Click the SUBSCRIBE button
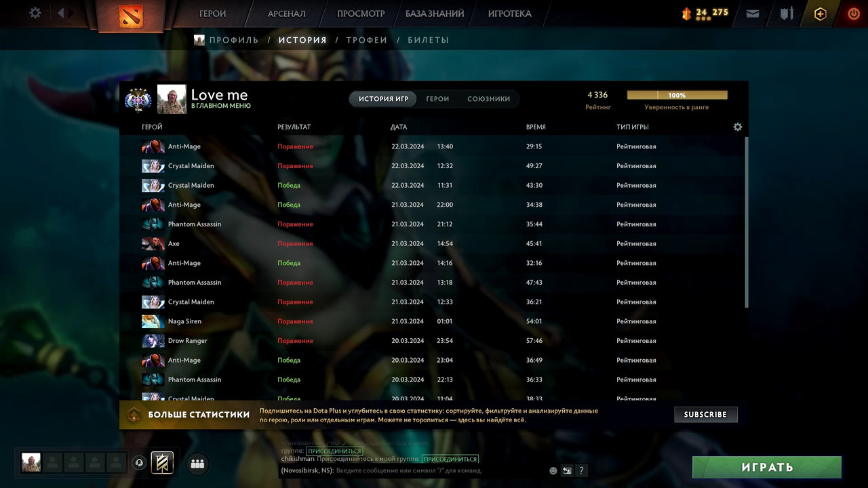Screen dimensions: 868x488 coord(705,414)
